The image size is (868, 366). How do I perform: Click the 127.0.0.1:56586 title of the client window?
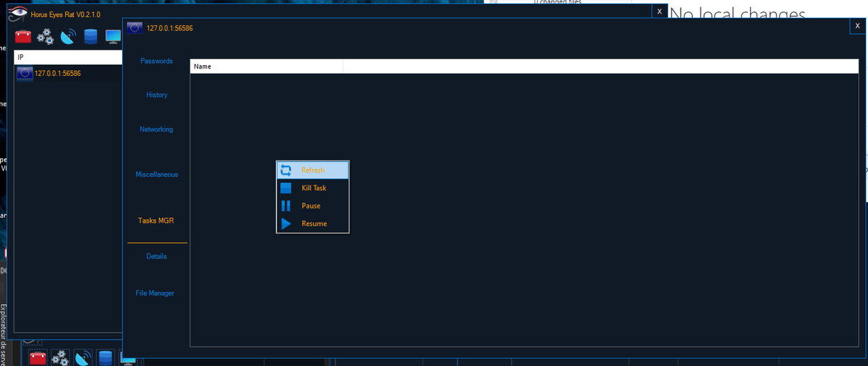170,28
